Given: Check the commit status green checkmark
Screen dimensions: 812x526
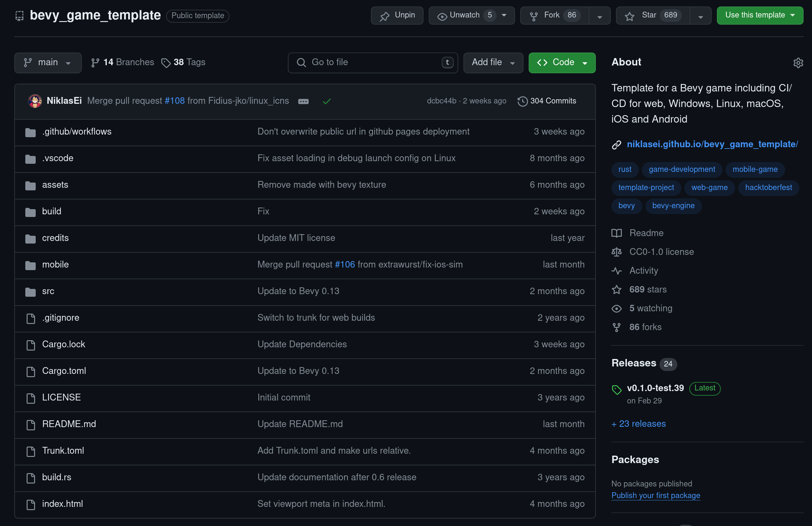Looking at the screenshot, I should click(x=326, y=101).
